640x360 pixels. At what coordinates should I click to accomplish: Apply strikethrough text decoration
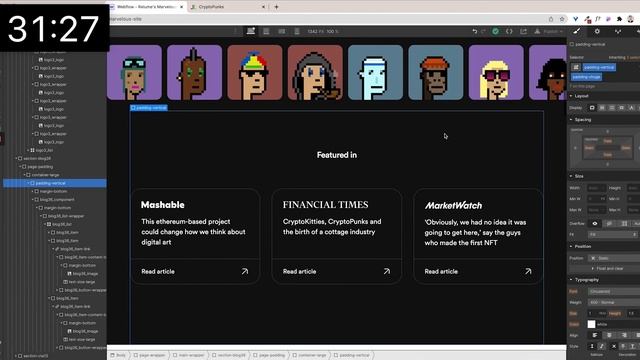623,346
